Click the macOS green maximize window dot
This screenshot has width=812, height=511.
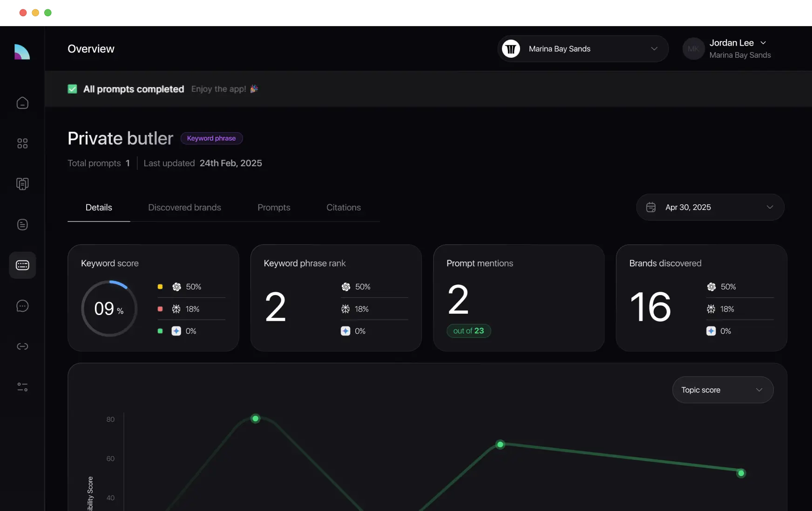click(x=47, y=13)
